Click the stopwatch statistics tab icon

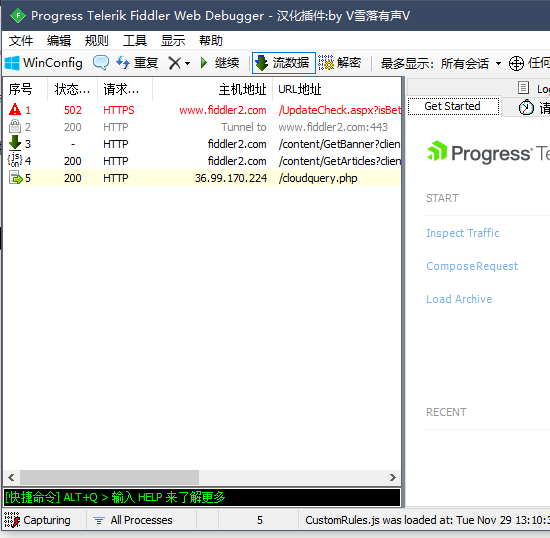tap(526, 107)
